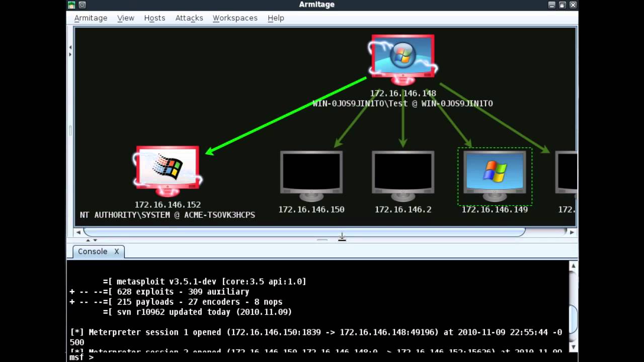Close the Console tab with X

(116, 251)
